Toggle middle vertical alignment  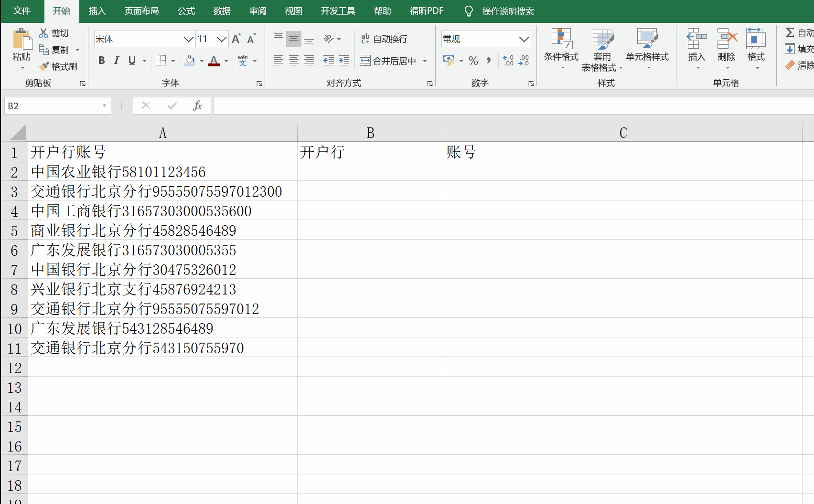coord(294,39)
